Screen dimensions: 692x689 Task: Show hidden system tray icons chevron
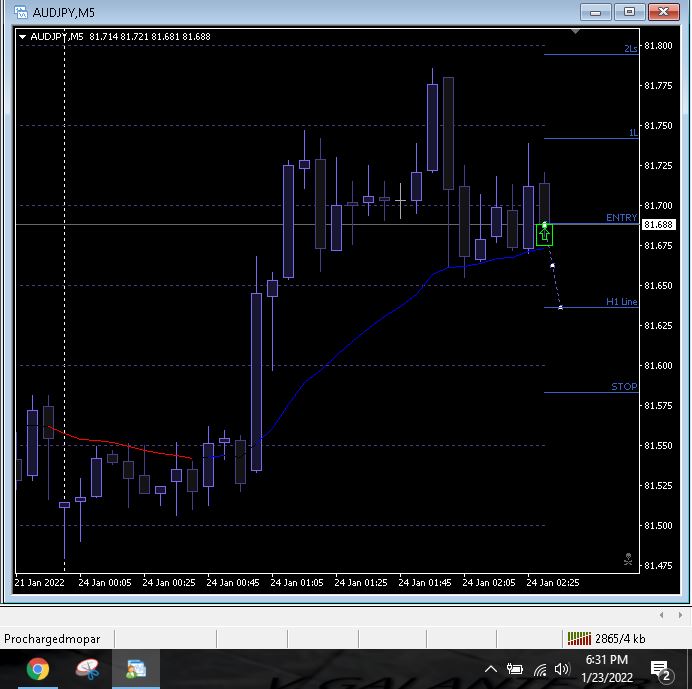click(491, 669)
